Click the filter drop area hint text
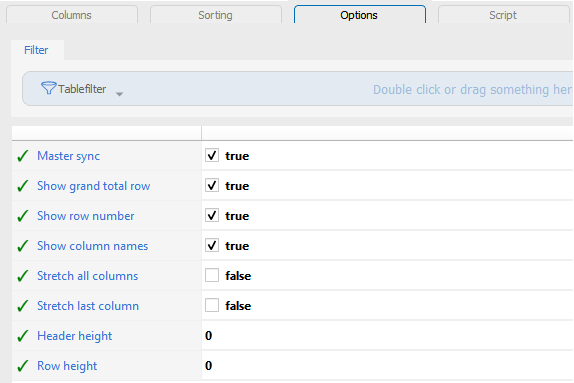The width and height of the screenshot is (574, 383). [472, 90]
